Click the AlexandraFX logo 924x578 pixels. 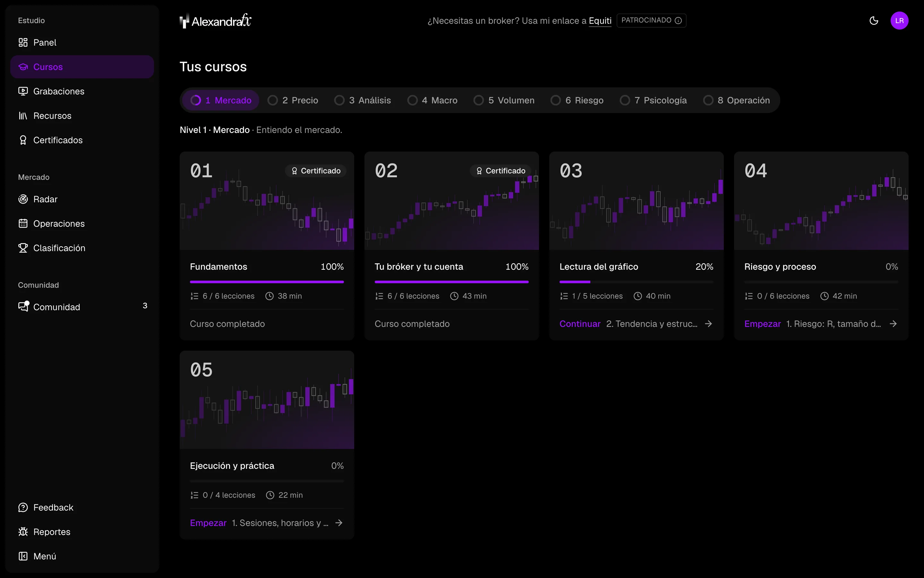[215, 21]
